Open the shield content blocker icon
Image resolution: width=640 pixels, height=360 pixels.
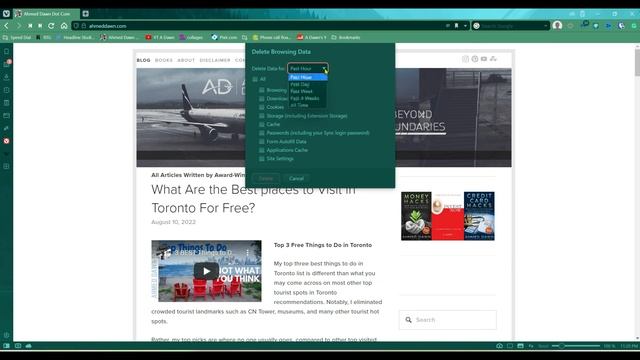click(x=76, y=26)
